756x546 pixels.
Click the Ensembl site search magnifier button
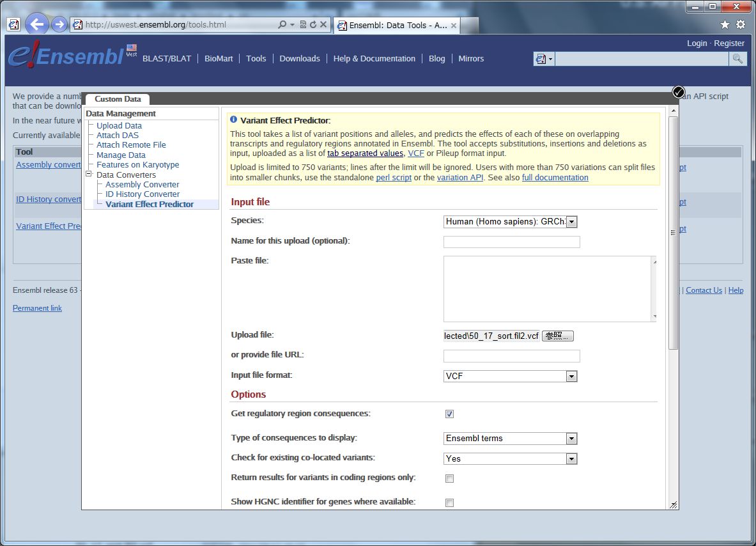click(x=737, y=59)
